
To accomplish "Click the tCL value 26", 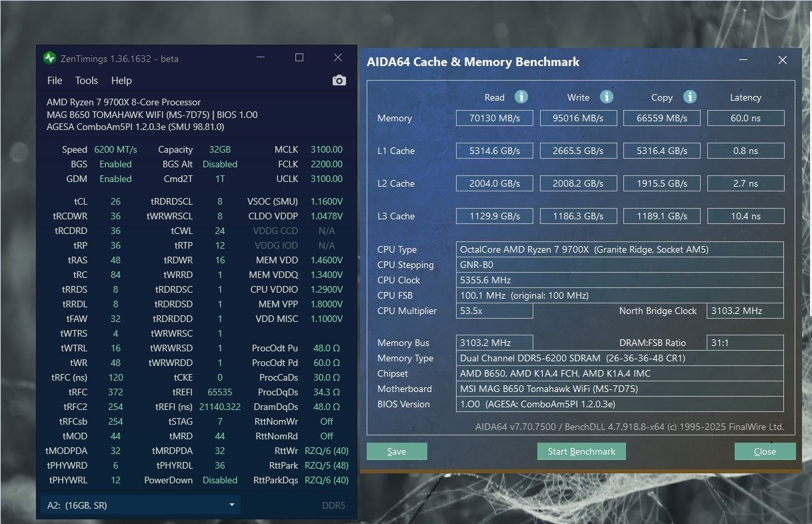I will [x=115, y=201].
